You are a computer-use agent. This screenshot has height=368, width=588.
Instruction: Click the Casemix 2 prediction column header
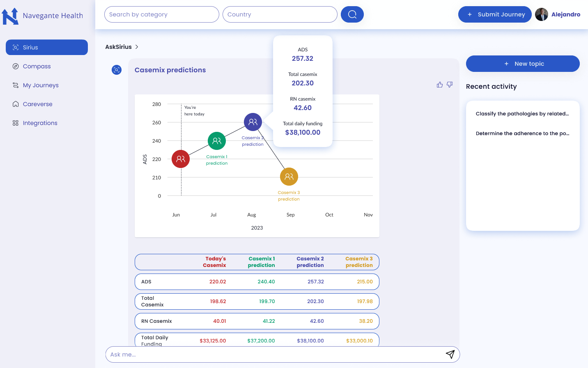310,262
